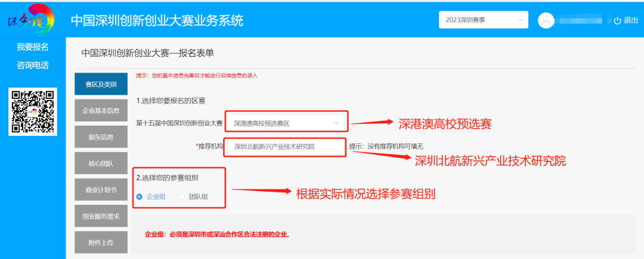Click the user avatar icon
This screenshot has width=644, height=259.
click(x=546, y=20)
